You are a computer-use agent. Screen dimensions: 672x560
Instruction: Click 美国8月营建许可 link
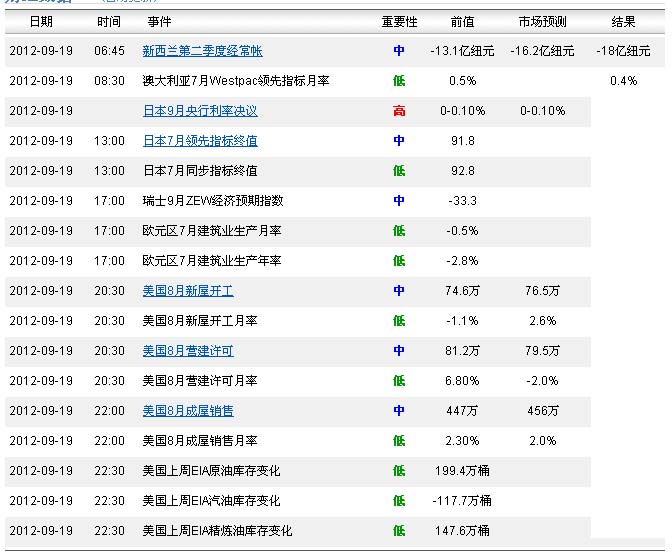[x=188, y=351]
